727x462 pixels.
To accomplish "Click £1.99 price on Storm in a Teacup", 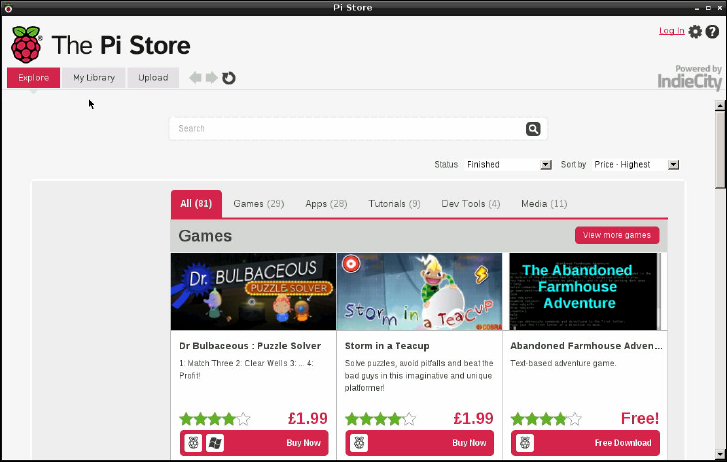I will [473, 418].
